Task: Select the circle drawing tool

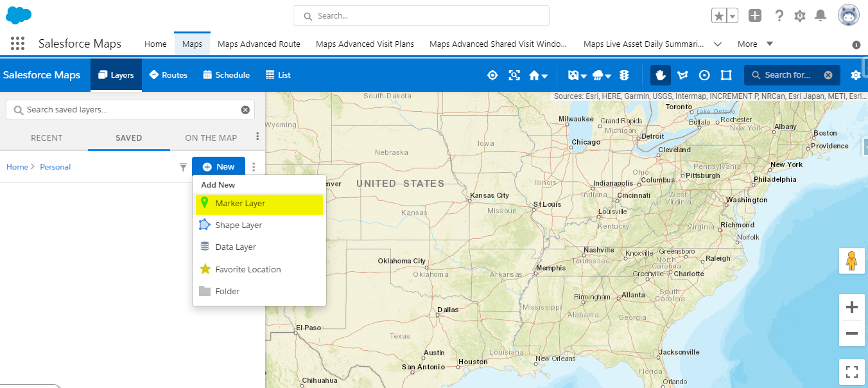Action: (x=704, y=75)
